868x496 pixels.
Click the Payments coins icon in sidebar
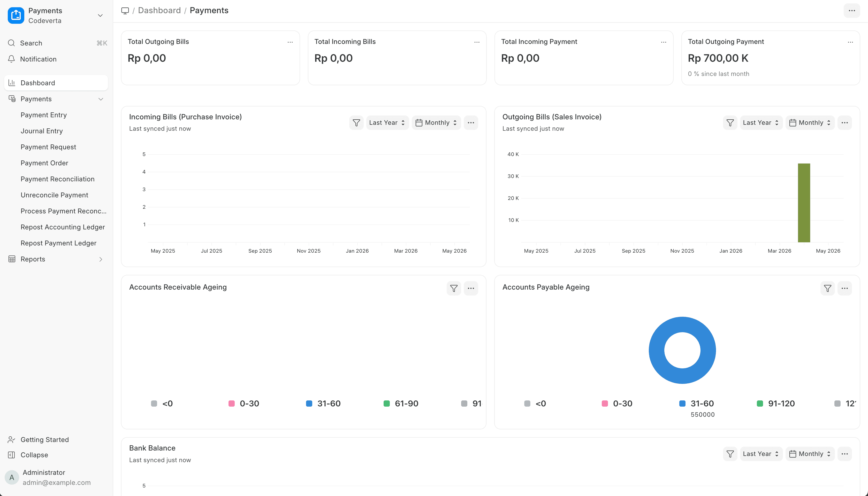click(x=12, y=99)
